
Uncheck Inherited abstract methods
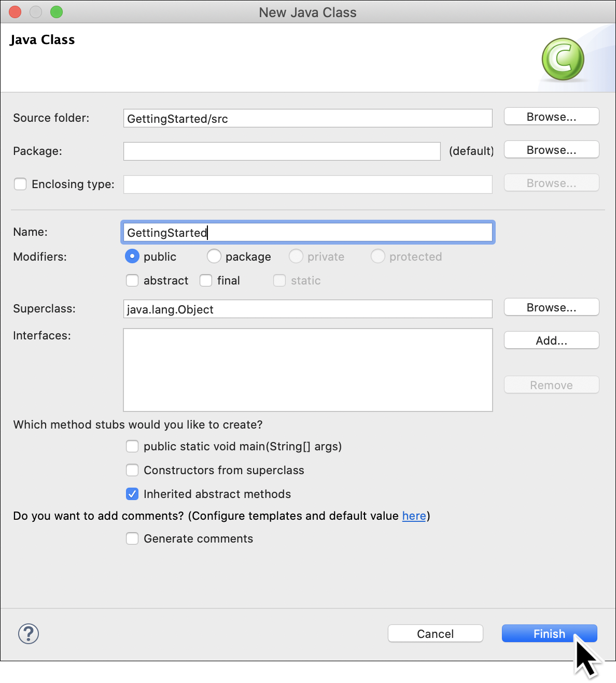(x=132, y=494)
